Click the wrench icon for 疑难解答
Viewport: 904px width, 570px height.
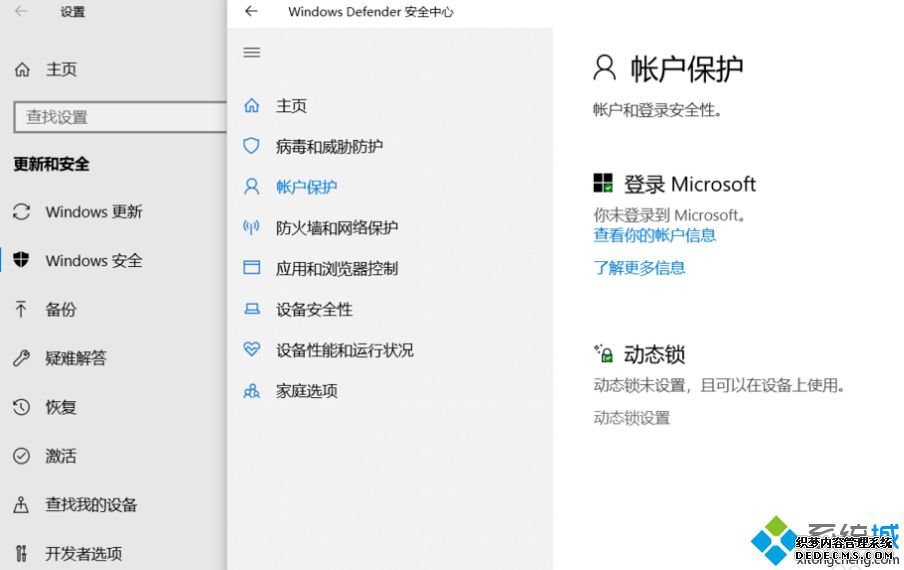(21, 358)
